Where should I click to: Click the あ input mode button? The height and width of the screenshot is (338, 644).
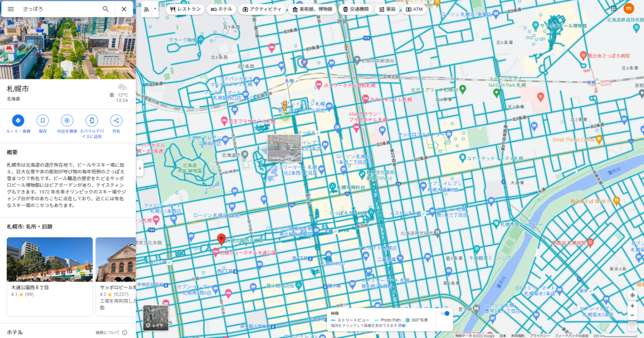146,9
